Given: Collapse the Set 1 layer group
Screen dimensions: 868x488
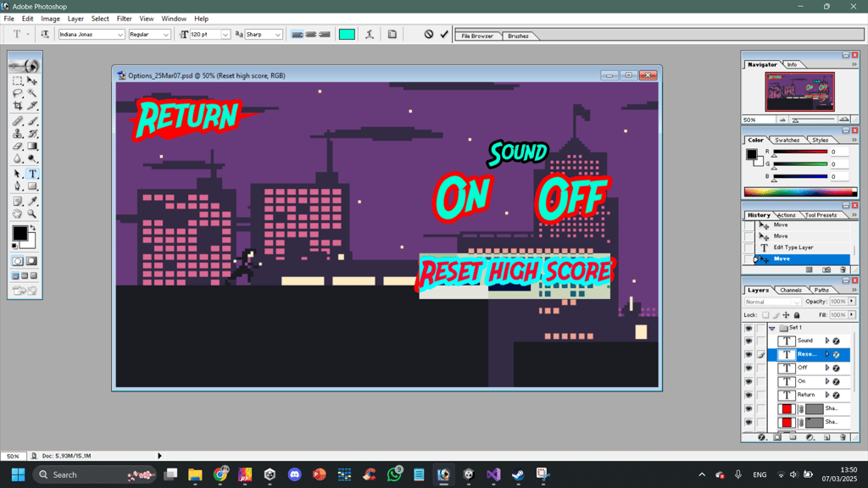Looking at the screenshot, I should 771,328.
